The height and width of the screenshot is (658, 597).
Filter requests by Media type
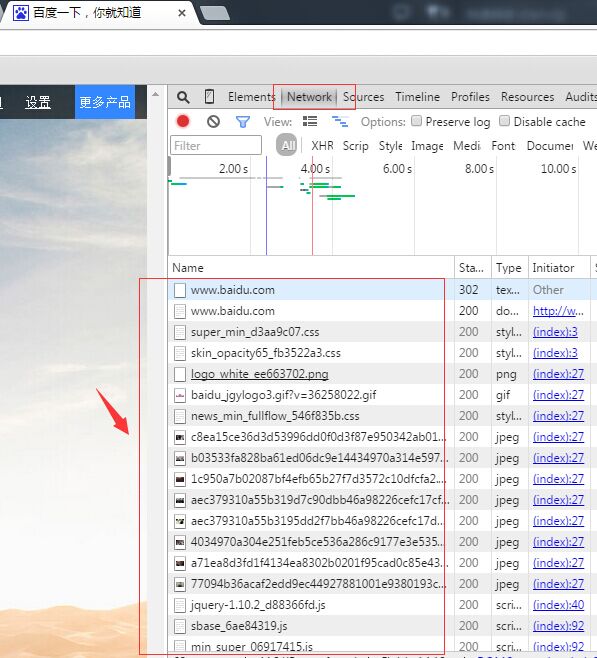point(467,146)
